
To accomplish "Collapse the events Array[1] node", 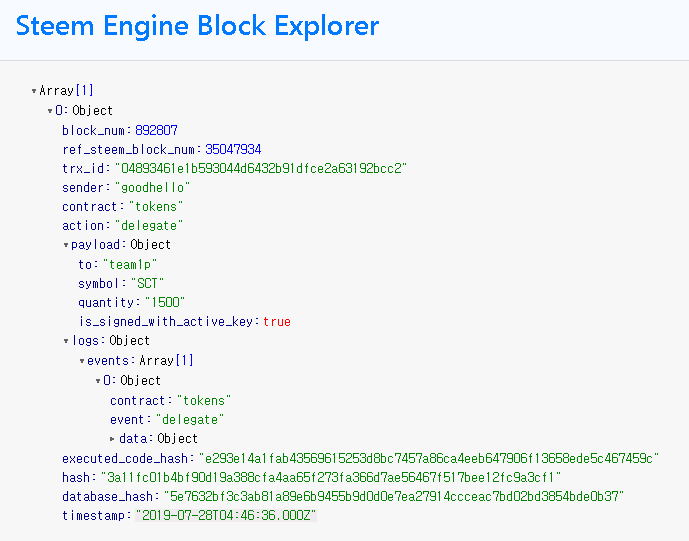I will pos(82,361).
